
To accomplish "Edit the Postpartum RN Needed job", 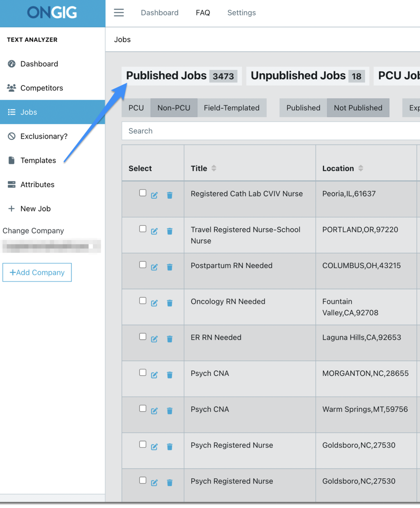I will [x=154, y=267].
